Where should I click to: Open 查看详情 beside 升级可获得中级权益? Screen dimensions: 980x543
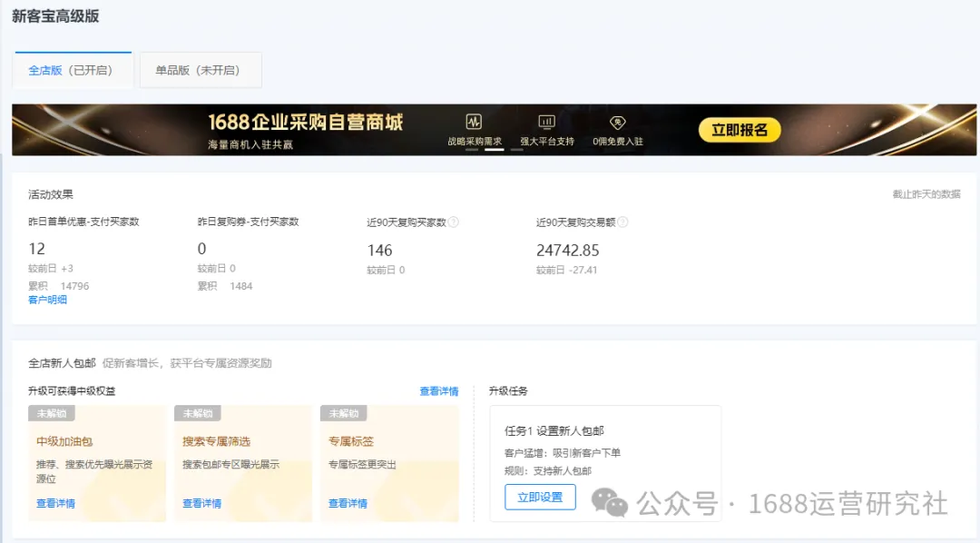(x=439, y=391)
